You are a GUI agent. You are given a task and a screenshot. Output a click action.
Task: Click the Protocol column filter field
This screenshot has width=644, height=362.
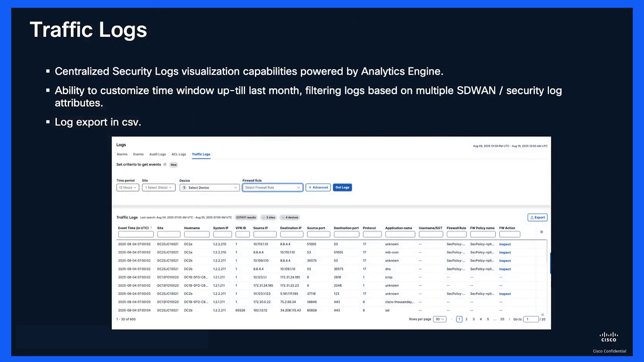(x=372, y=235)
